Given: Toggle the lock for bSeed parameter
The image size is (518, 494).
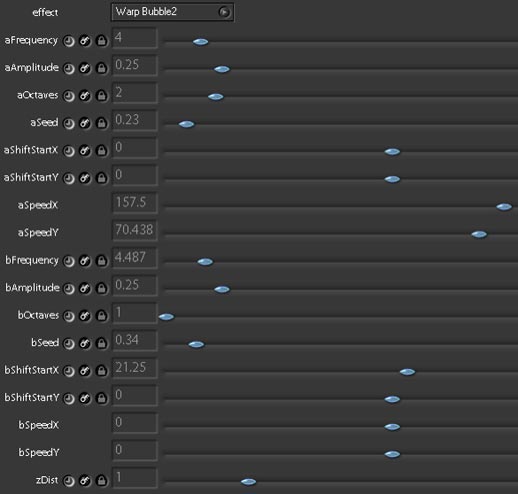Looking at the screenshot, I should [102, 343].
